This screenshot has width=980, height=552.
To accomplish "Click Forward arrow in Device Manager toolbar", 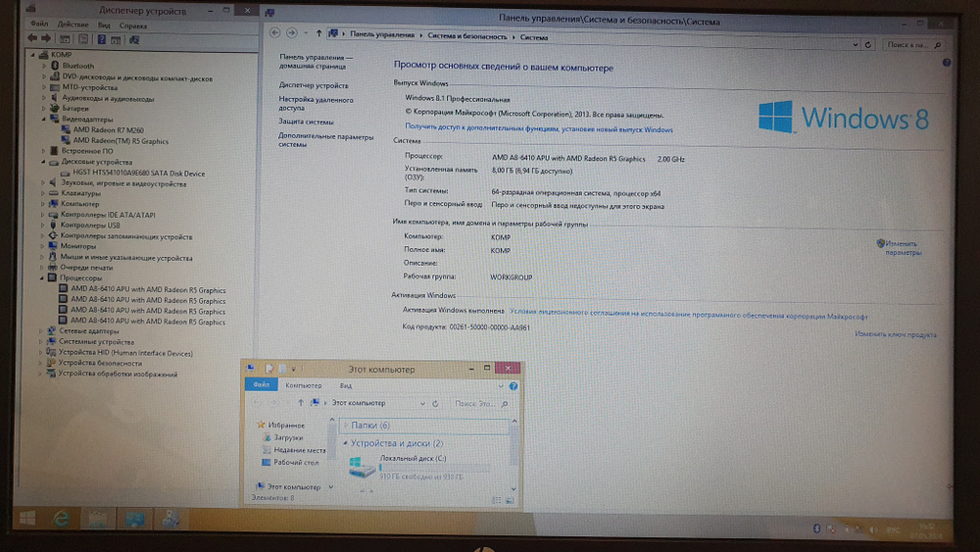I will (x=46, y=39).
